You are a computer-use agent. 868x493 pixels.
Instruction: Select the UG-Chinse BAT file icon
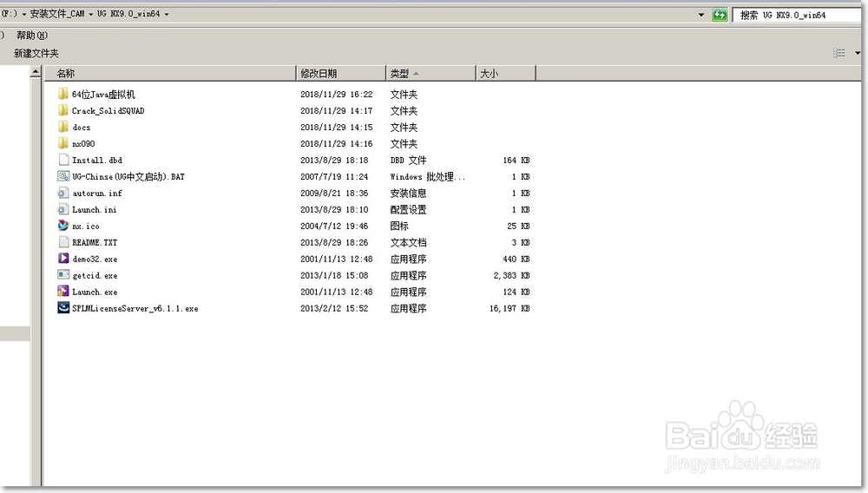(x=63, y=176)
